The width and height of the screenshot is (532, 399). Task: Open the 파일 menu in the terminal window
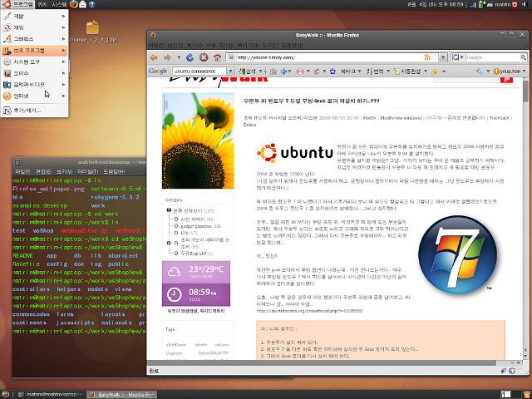pyautogui.click(x=22, y=172)
